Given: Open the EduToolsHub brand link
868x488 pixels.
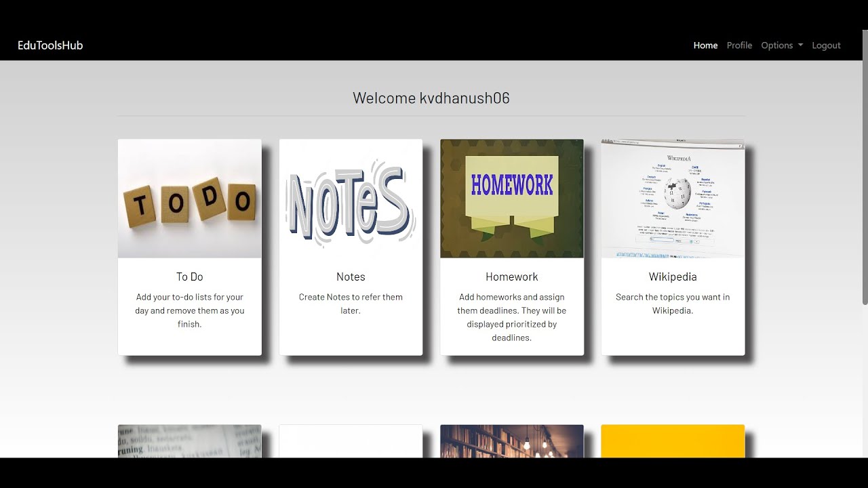Looking at the screenshot, I should tap(50, 45).
